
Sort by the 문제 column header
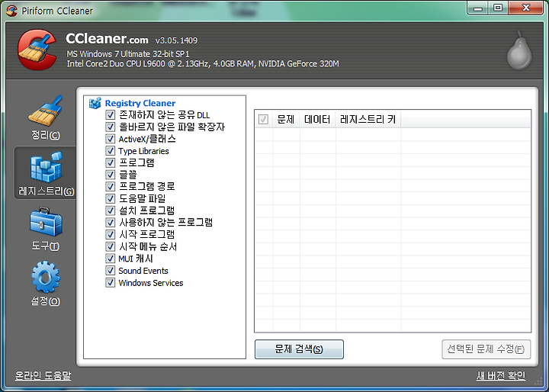[286, 120]
